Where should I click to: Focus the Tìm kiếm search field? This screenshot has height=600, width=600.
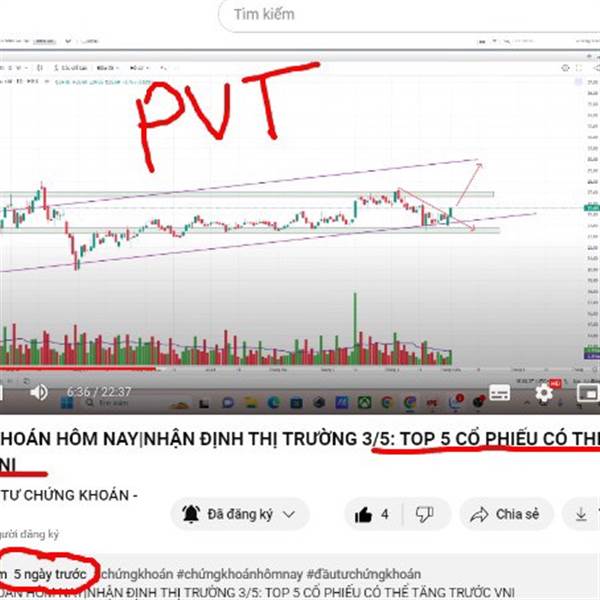[x=409, y=15]
